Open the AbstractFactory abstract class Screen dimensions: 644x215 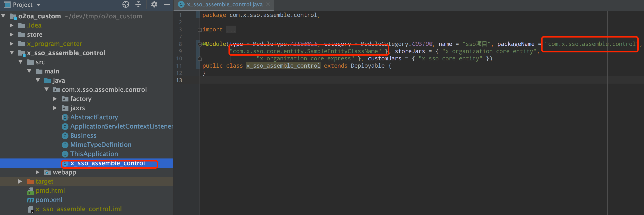[94, 117]
